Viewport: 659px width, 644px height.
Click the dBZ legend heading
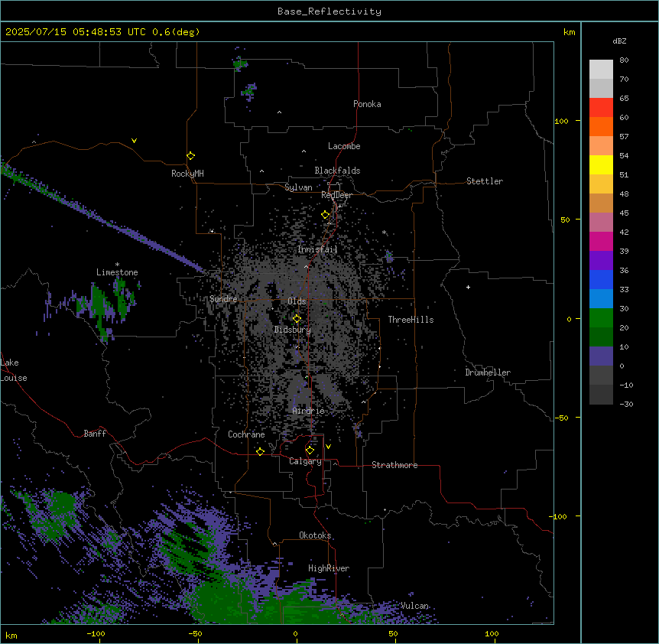tap(619, 41)
